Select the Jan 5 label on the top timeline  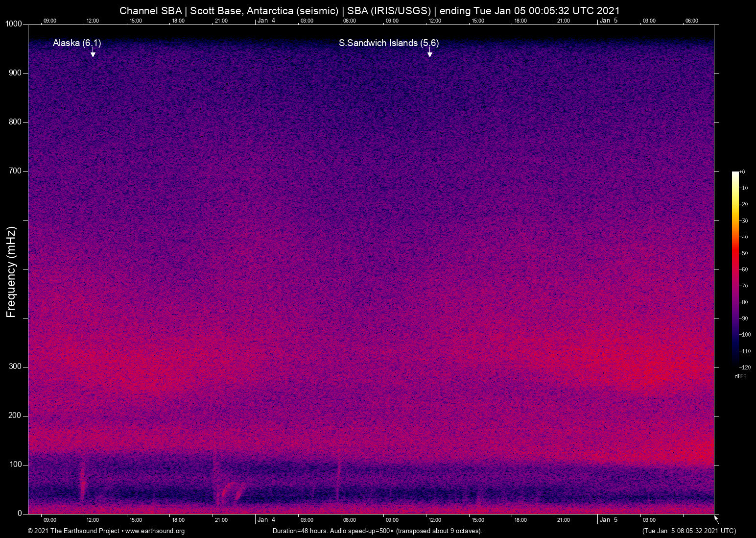[609, 21]
